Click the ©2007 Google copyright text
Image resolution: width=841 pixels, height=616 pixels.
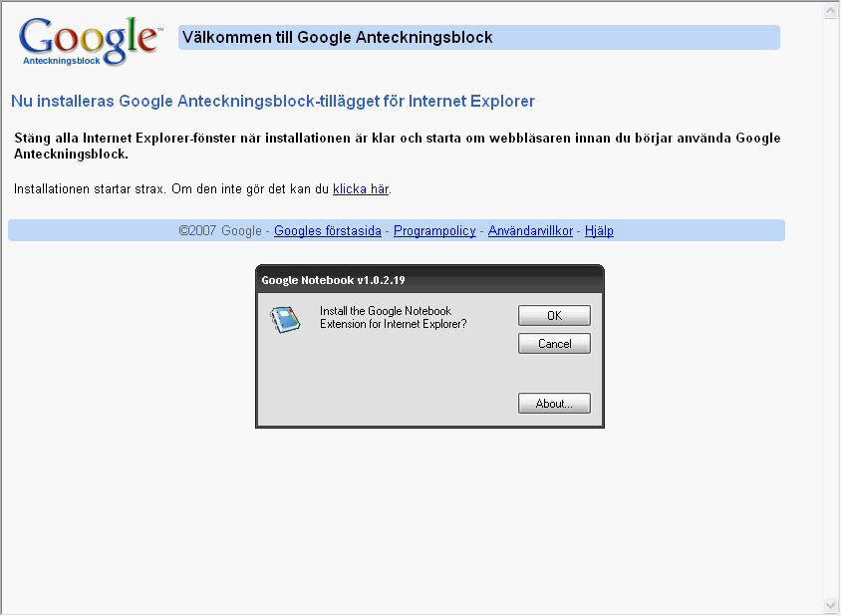tap(220, 230)
